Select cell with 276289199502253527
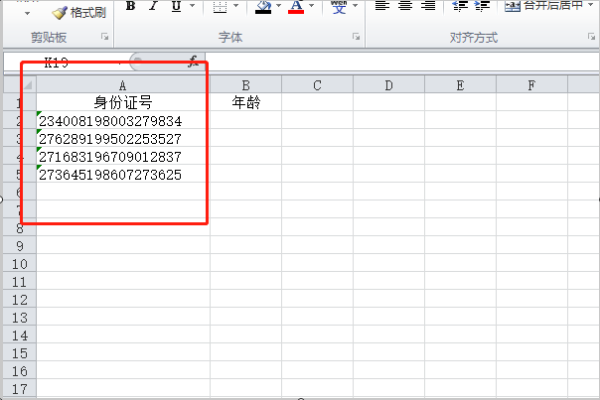The width and height of the screenshot is (600, 400). (x=123, y=138)
